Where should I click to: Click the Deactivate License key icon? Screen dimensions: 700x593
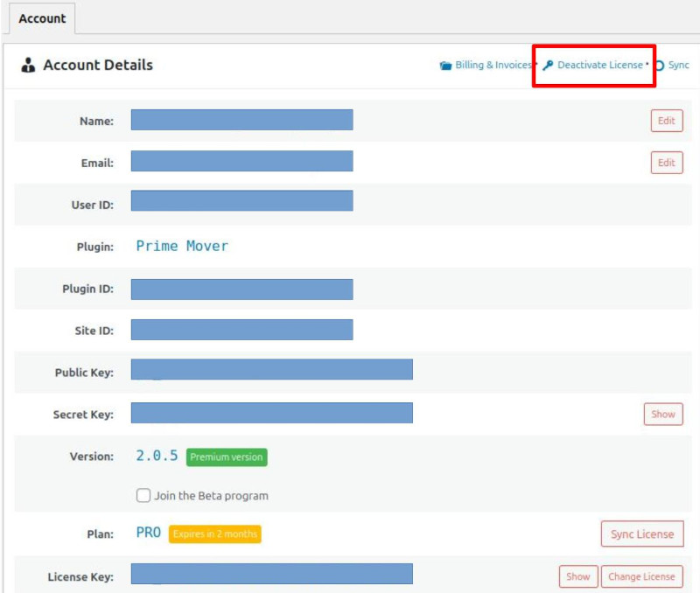pyautogui.click(x=548, y=66)
